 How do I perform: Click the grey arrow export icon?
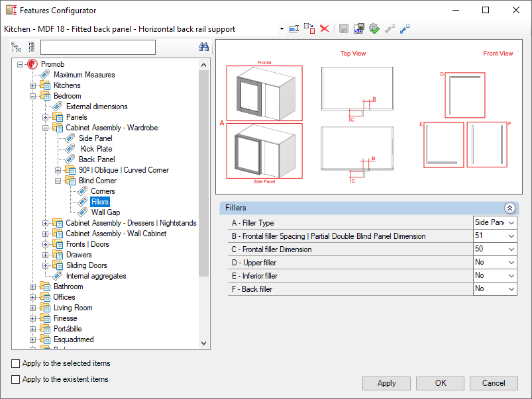390,29
